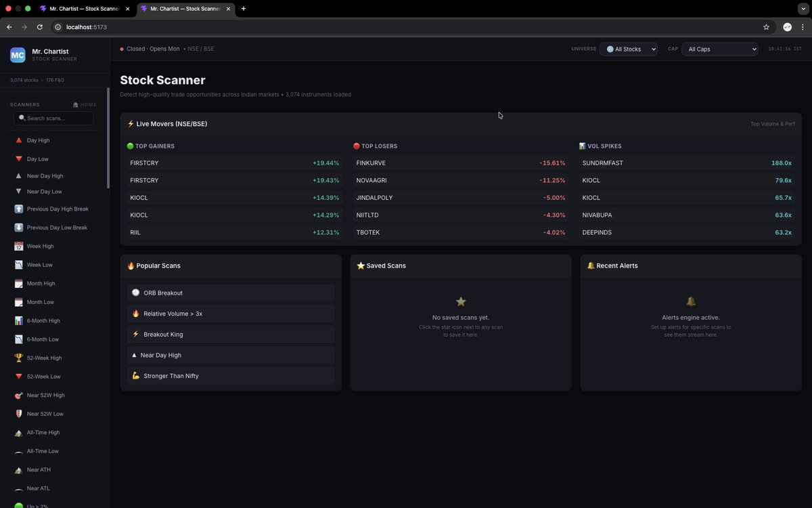Run Stronger Than Nifty scan
This screenshot has width=812, height=508.
click(x=231, y=376)
